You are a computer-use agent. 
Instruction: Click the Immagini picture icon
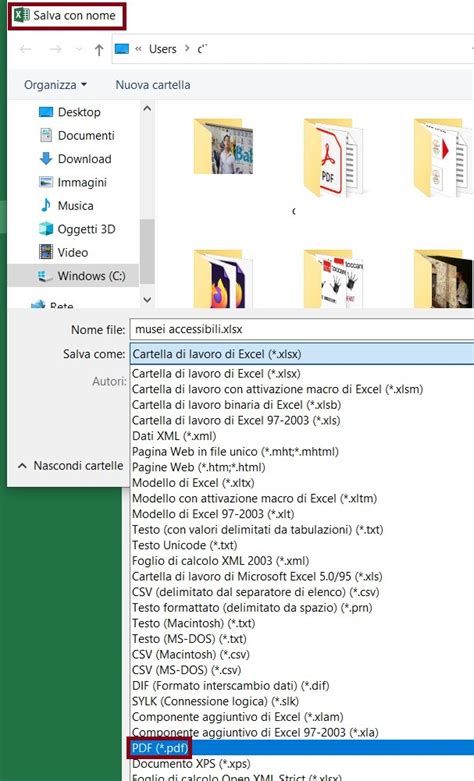click(46, 182)
